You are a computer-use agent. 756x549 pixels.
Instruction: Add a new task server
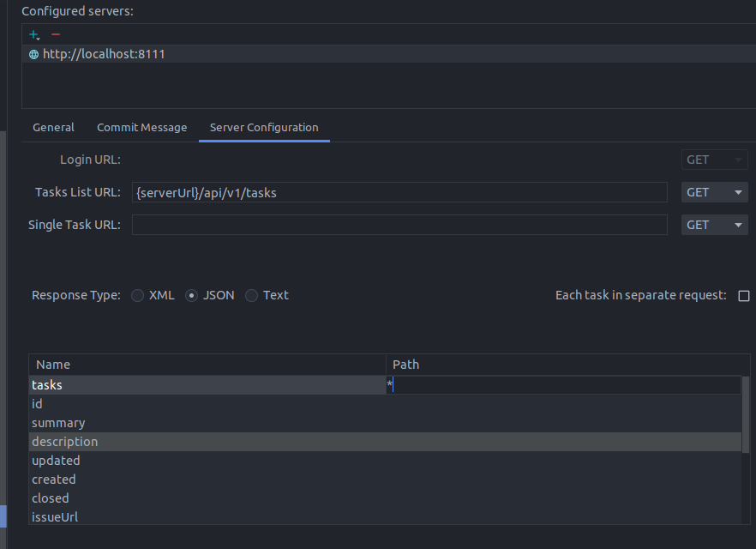coord(33,34)
